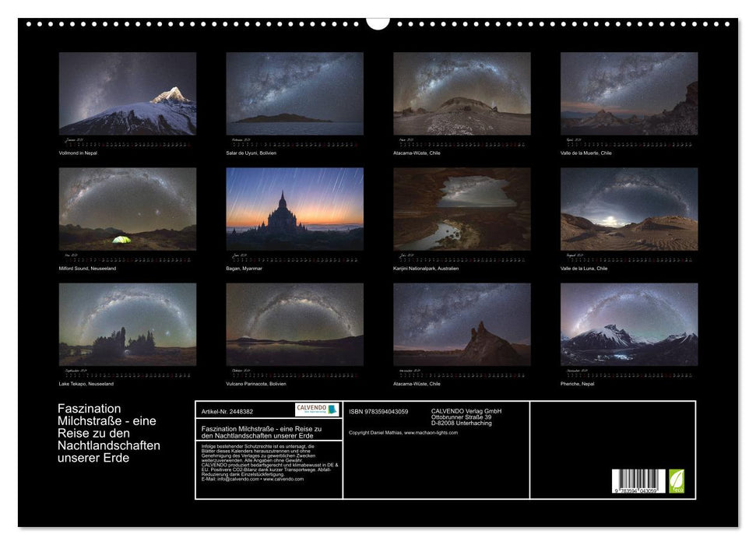Open the Salar de Uyuni, Bolivien thumbnail
756x545 pixels.
pos(294,93)
